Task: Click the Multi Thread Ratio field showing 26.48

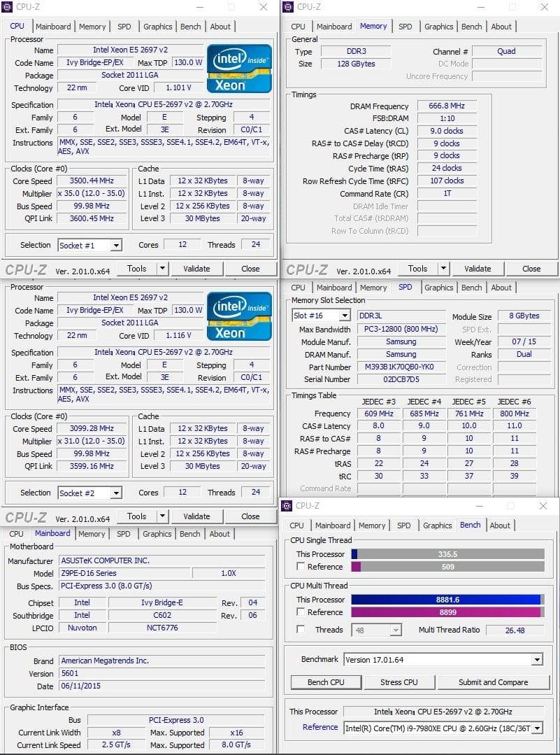Action: click(x=515, y=630)
